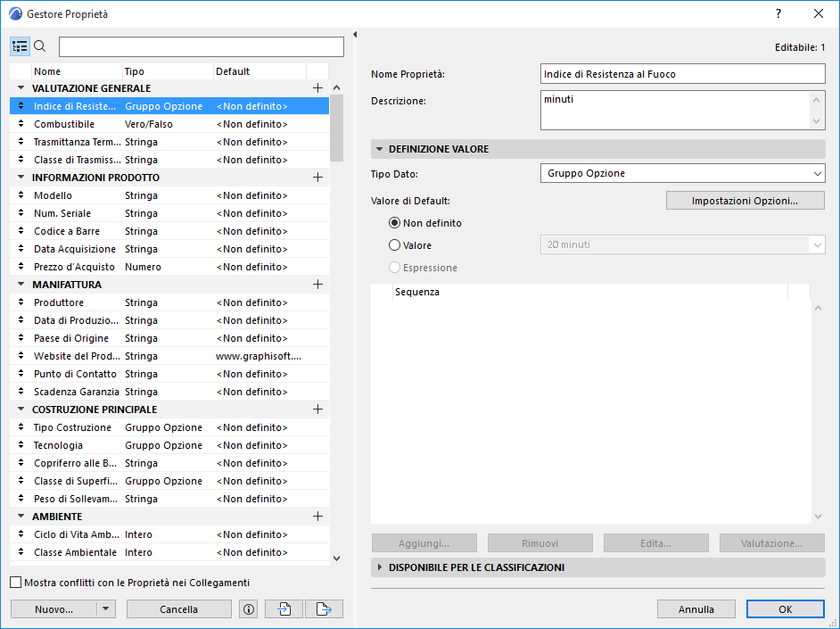Screen dimensions: 840x629
Task: Select the Copriferro alle B... property row
Action: pyautogui.click(x=169, y=463)
